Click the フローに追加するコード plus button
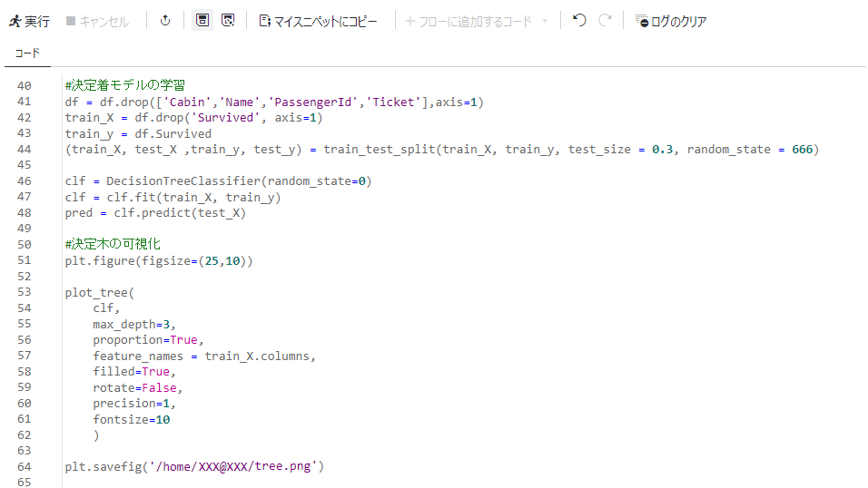The height and width of the screenshot is (488, 868). click(468, 21)
